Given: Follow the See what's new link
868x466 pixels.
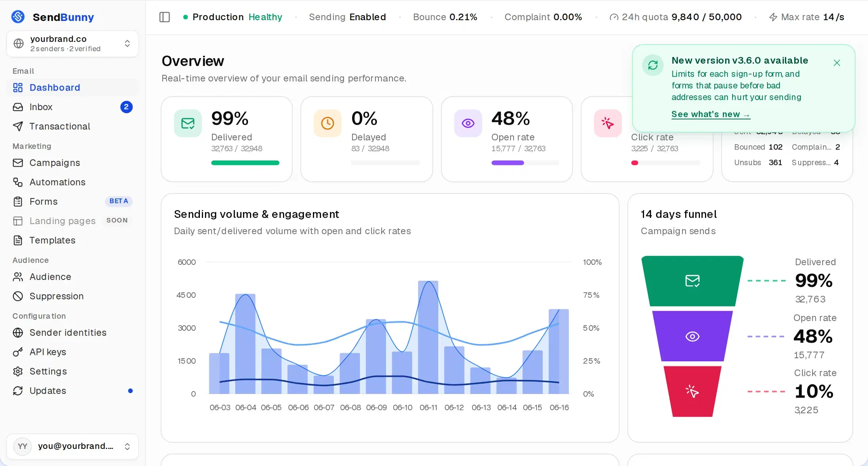Looking at the screenshot, I should (x=711, y=115).
